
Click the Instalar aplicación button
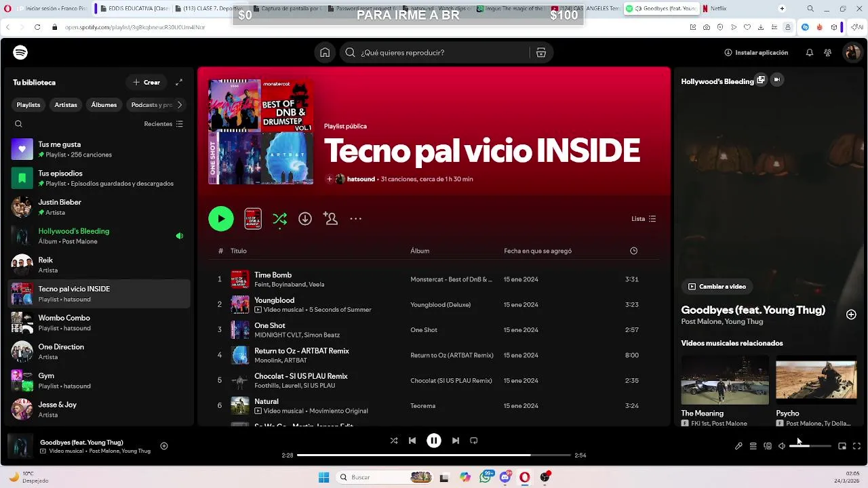point(756,53)
